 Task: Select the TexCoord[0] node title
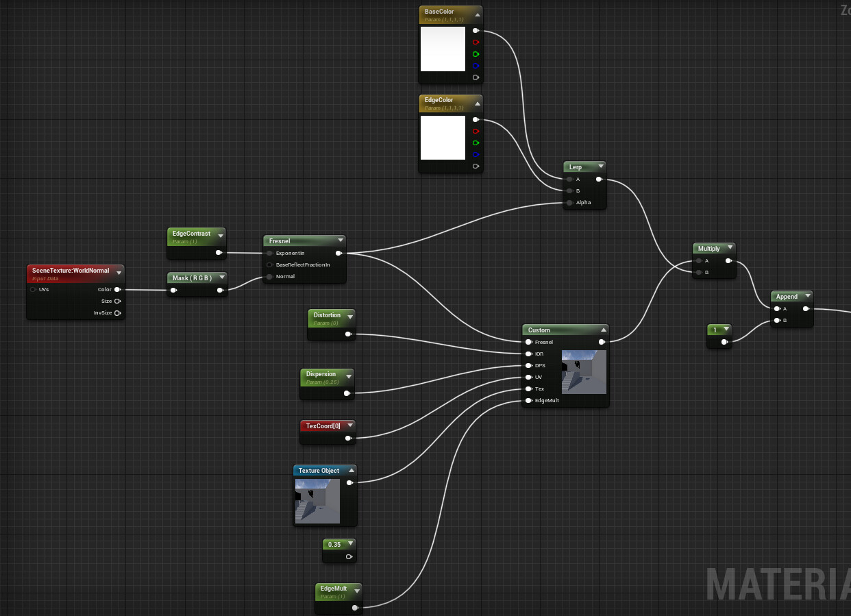pyautogui.click(x=323, y=426)
